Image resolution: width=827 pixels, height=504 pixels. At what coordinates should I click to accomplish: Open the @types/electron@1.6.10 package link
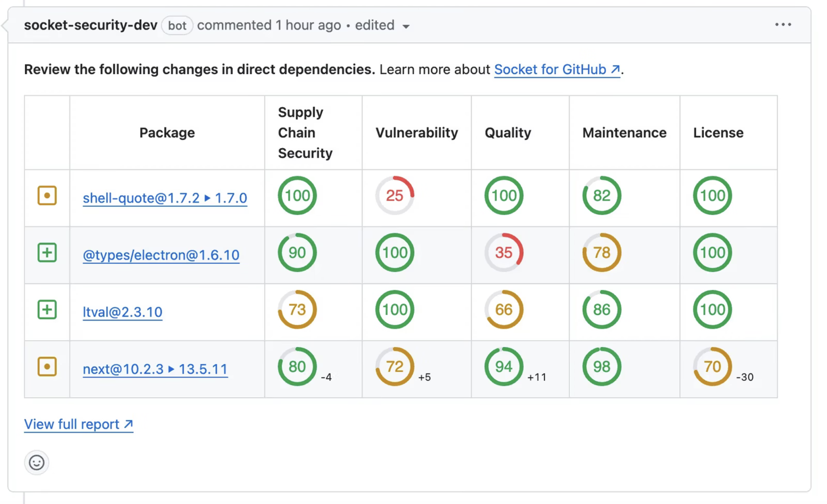(161, 255)
